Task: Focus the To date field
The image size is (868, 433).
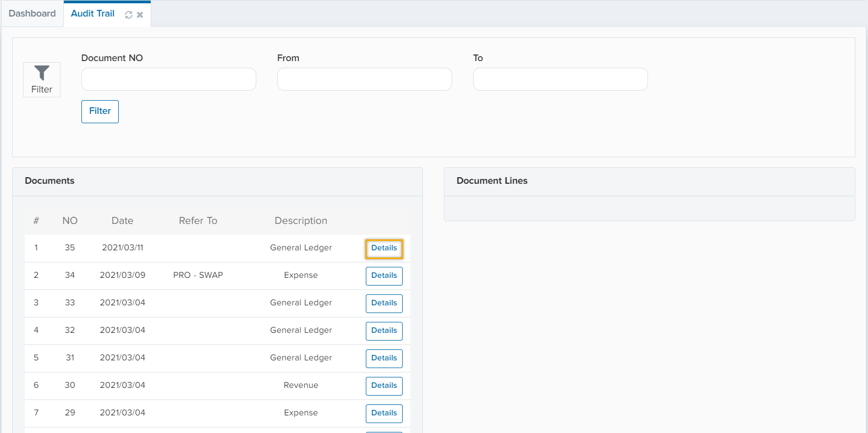Action: pyautogui.click(x=560, y=79)
